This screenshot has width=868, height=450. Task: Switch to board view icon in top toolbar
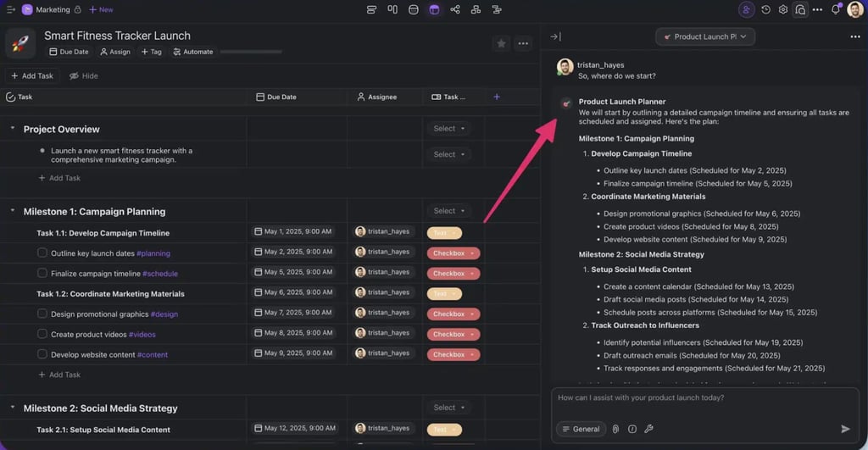coord(392,9)
